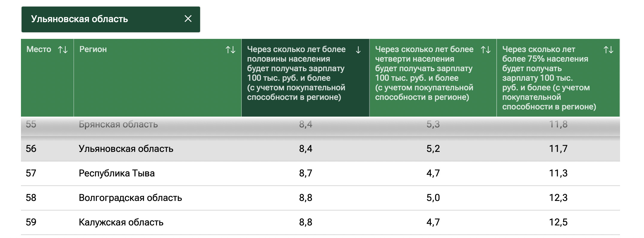The image size is (644, 238).
Task: Click the половины населения header text
Action: [296, 73]
